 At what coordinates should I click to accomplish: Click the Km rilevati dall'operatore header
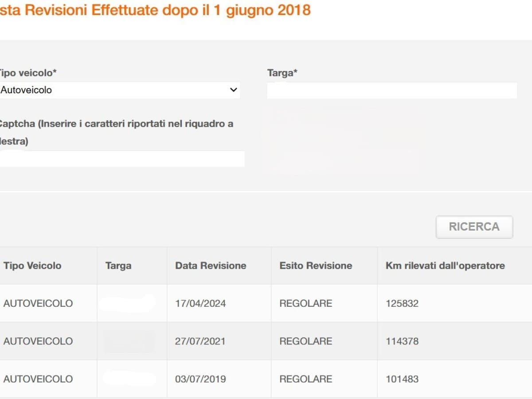(x=445, y=266)
